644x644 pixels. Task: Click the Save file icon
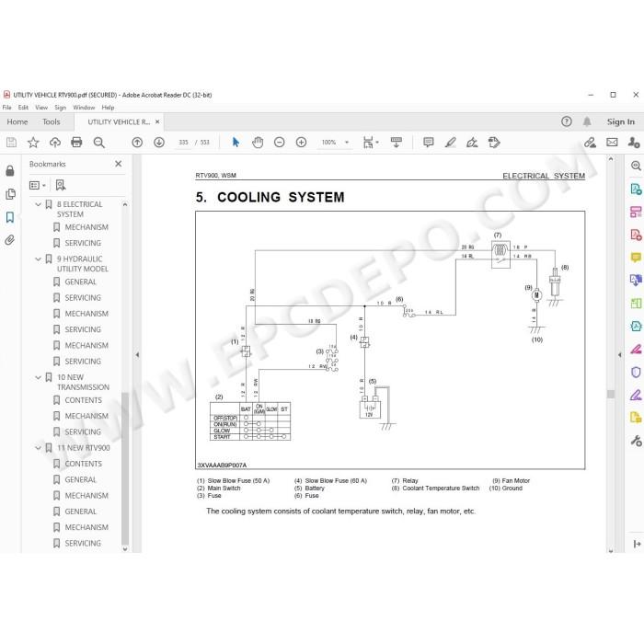tap(11, 143)
